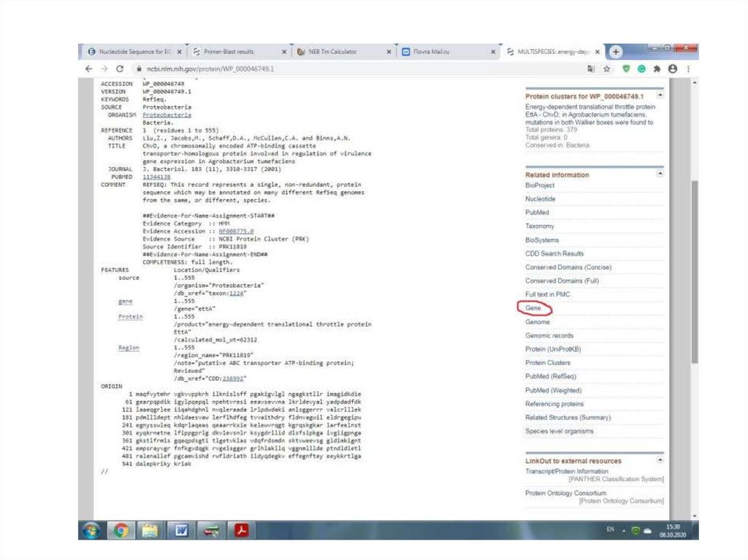The width and height of the screenshot is (748, 560).
Task: Open Full text in PMC link
Action: [547, 294]
